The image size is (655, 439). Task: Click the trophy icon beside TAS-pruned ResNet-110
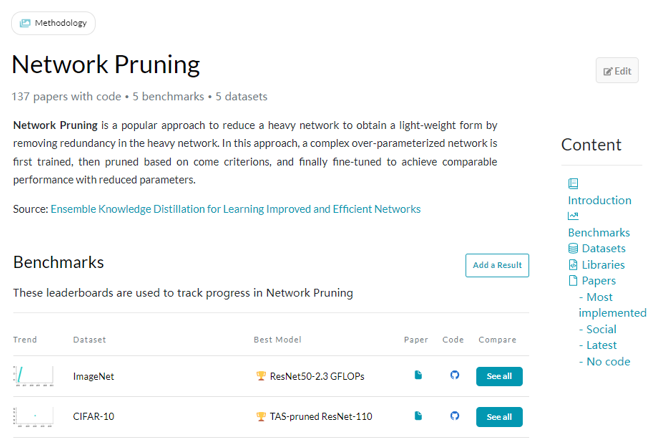(x=261, y=417)
